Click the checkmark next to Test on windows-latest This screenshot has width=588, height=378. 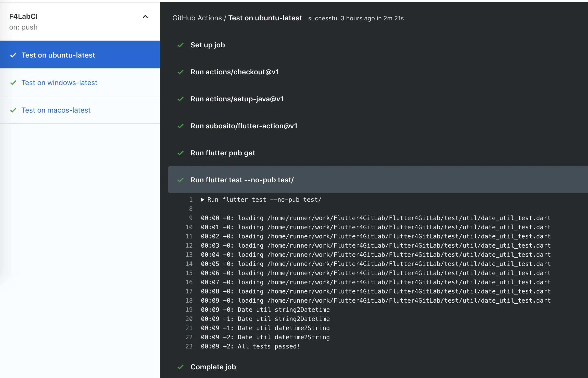click(x=14, y=83)
